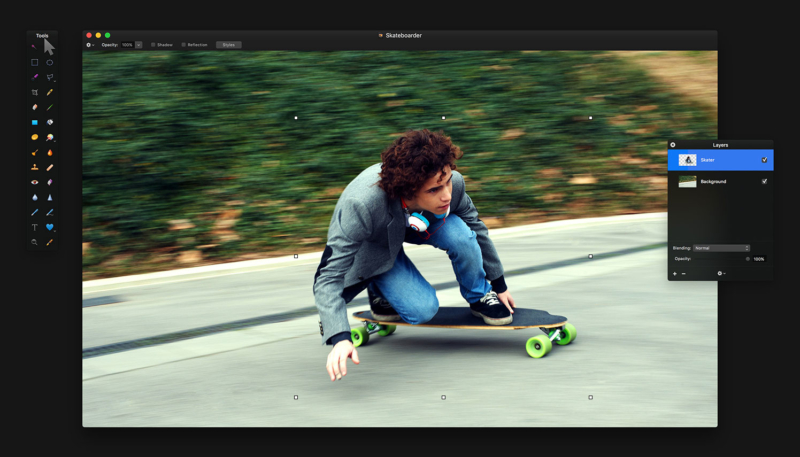The height and width of the screenshot is (457, 800).
Task: Select the Background layer thumbnail
Action: 687,182
